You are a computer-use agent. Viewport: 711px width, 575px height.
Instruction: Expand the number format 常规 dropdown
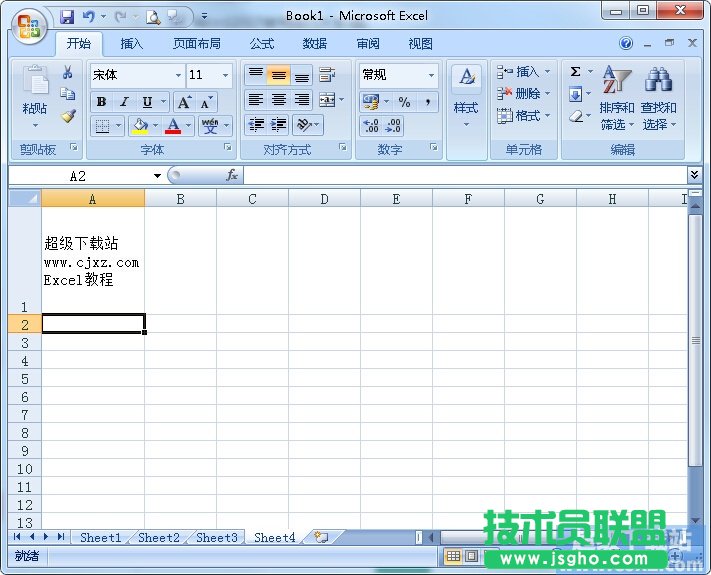click(x=432, y=75)
